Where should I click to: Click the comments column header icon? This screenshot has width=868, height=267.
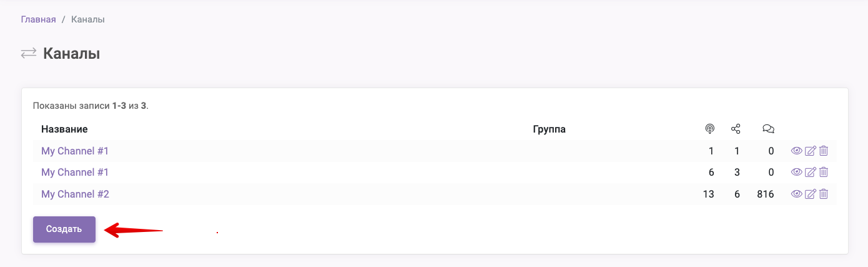768,129
